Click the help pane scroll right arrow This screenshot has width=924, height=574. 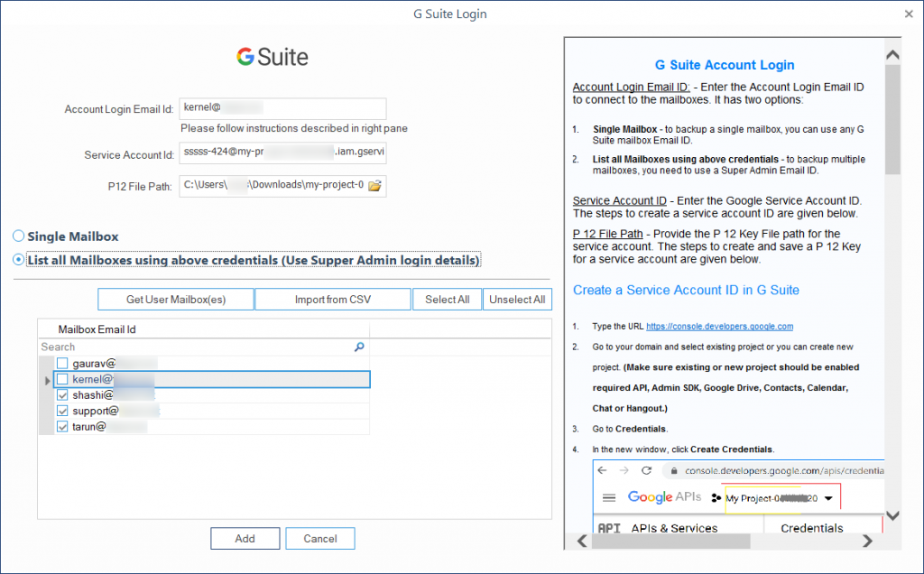[867, 541]
